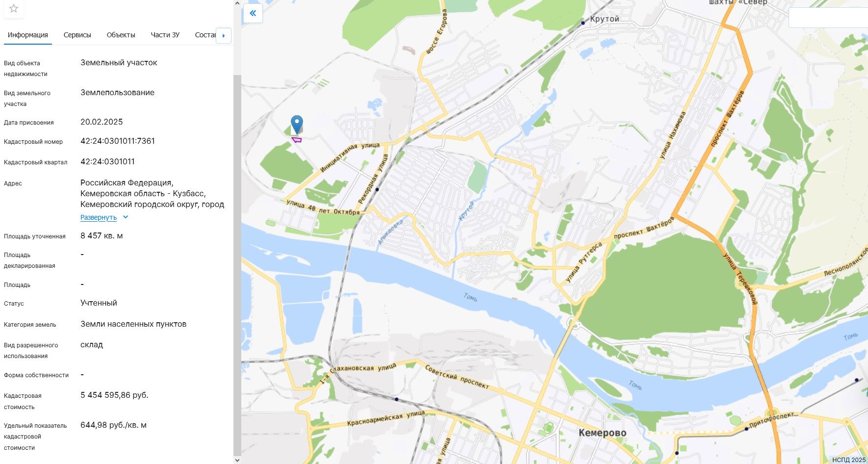Switch to the Сервисы tab
The image size is (868, 464).
[77, 35]
